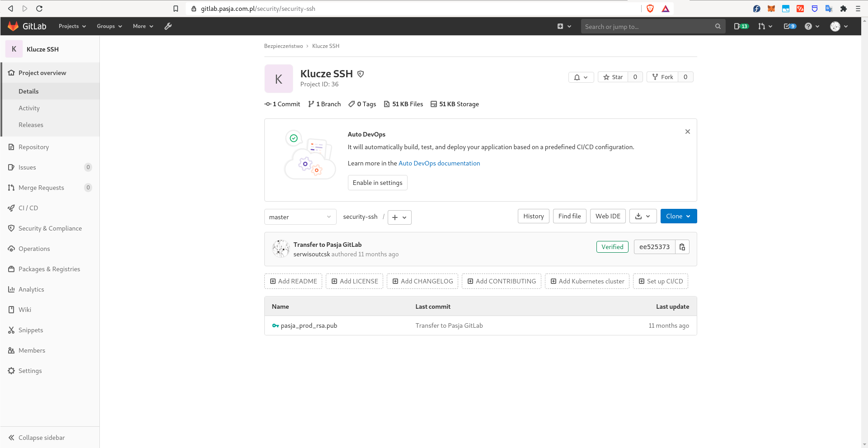Open the 1 Commit link

pyautogui.click(x=282, y=104)
